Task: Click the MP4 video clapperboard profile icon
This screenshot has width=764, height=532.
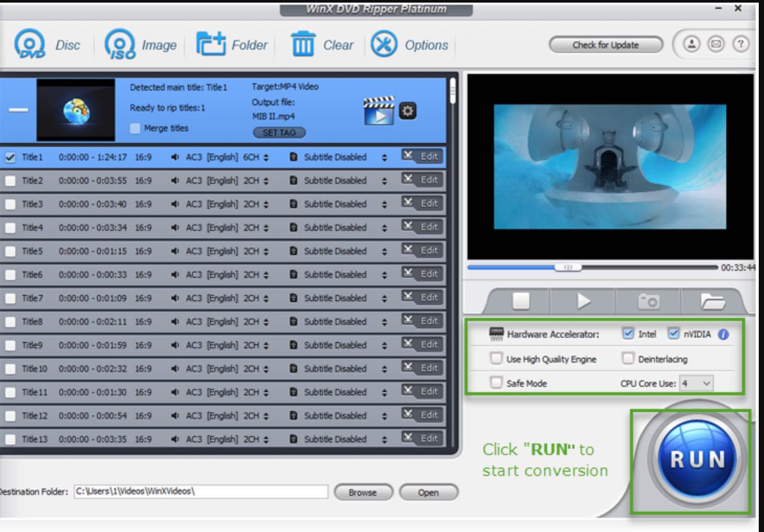Action: (x=379, y=110)
